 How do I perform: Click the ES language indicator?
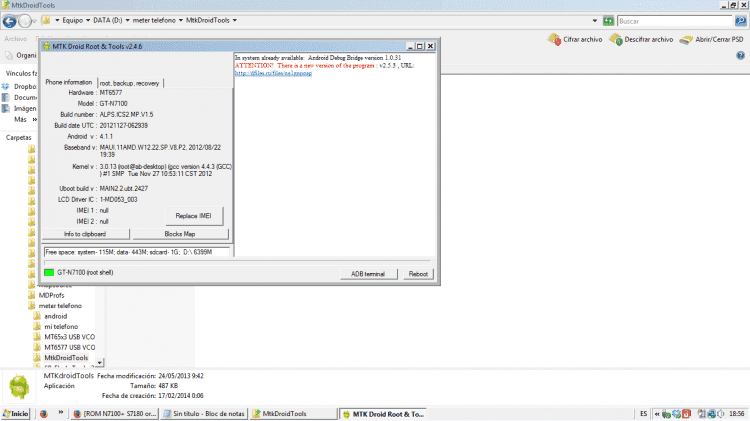pyautogui.click(x=643, y=414)
